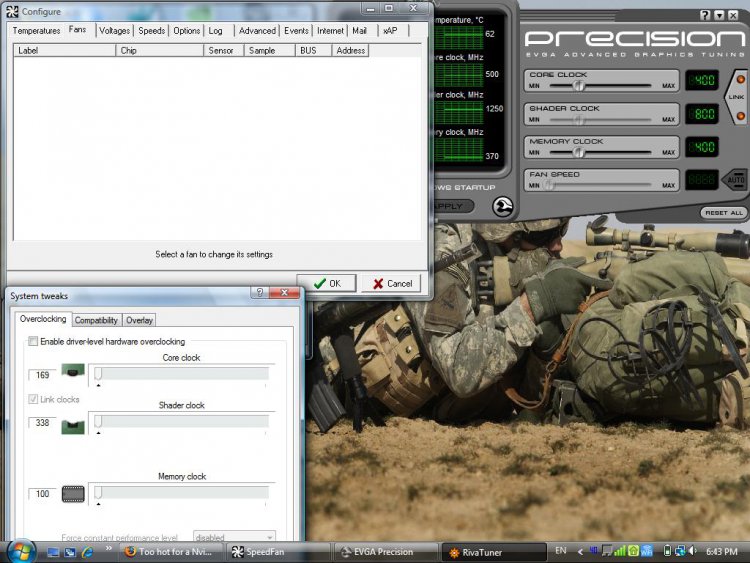750x563 pixels.
Task: Click the volume speaker tray icon
Action: click(x=693, y=551)
